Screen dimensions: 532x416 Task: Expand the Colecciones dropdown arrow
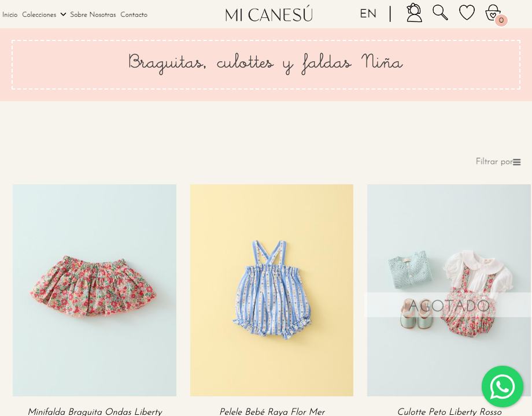tap(63, 14)
